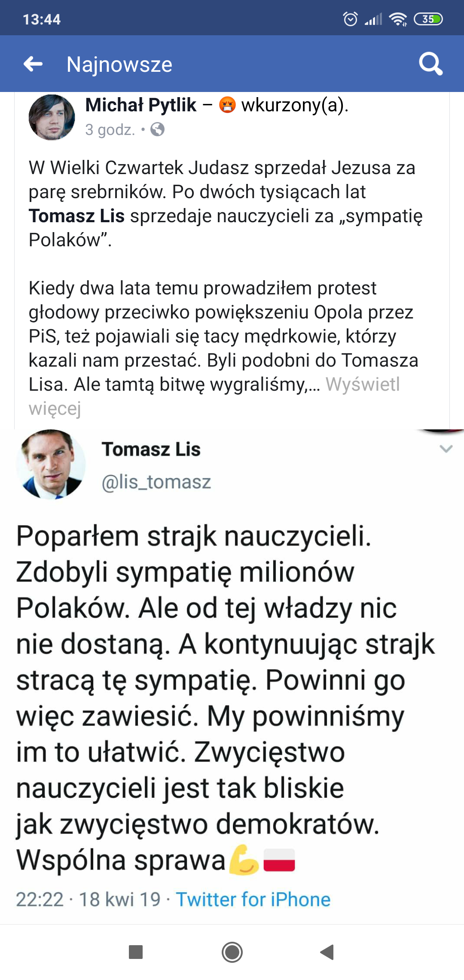The image size is (464, 980).
Task: Tap Michał Pytlik's profile picture
Action: click(52, 117)
